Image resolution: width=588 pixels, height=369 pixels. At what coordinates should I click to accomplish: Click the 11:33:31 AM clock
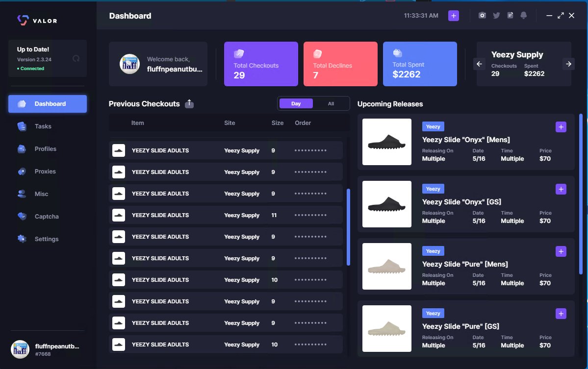(421, 16)
